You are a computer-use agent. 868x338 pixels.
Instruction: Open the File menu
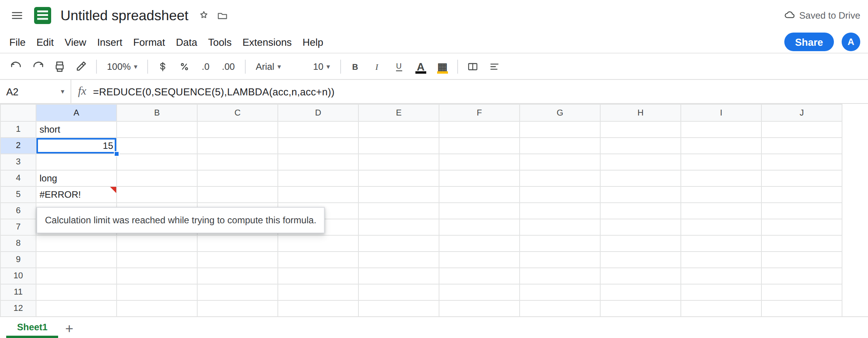pos(17,42)
